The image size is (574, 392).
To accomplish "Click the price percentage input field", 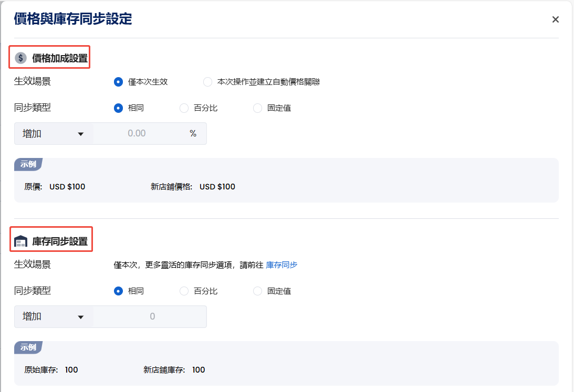I will 138,134.
